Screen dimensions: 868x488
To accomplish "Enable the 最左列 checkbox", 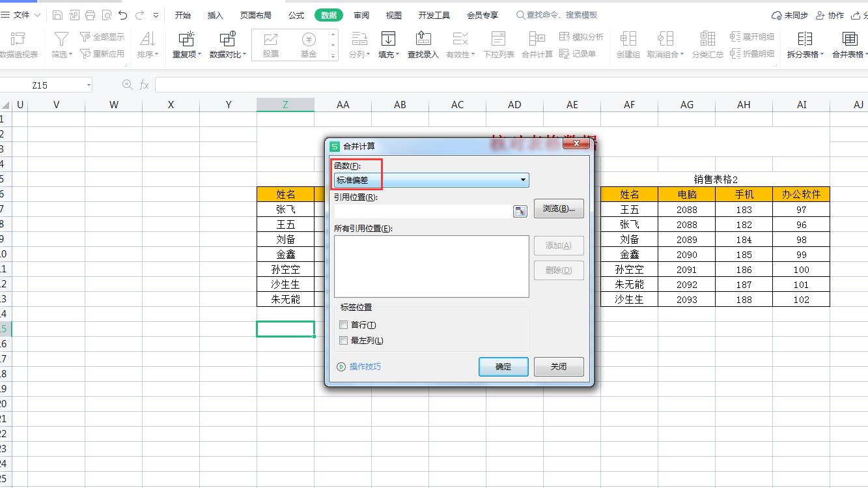I will click(344, 341).
